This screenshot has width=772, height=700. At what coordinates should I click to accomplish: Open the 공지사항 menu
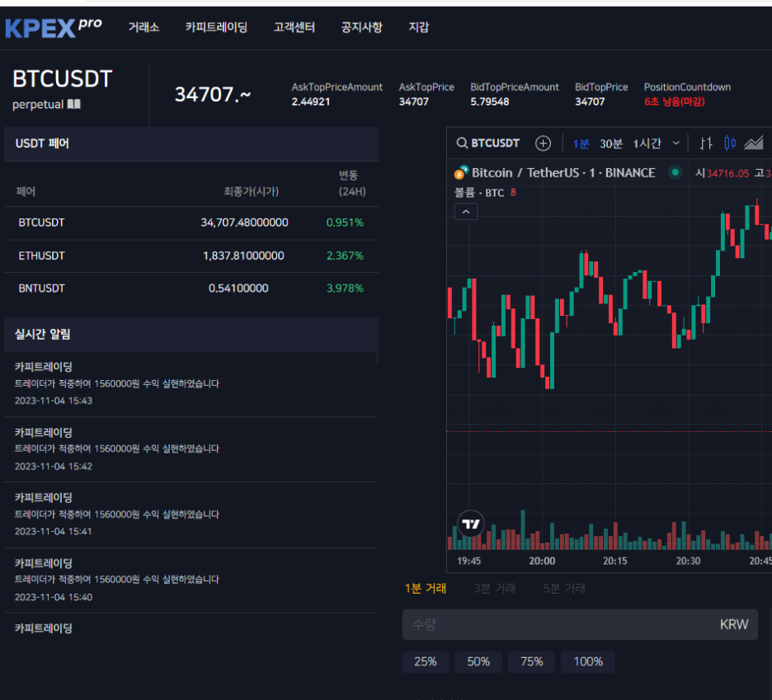362,27
